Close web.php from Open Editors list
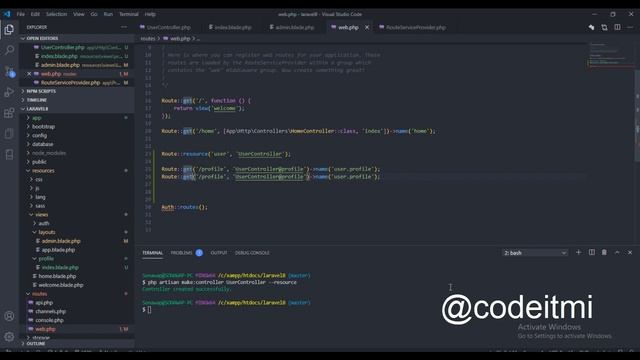This screenshot has width=640, height=360. click(x=29, y=74)
